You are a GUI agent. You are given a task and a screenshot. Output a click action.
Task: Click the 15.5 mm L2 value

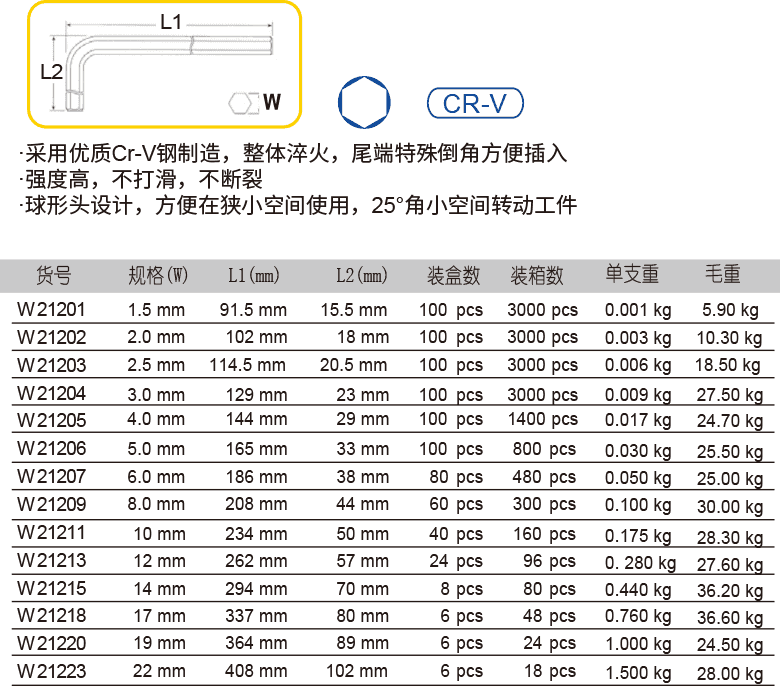[x=354, y=310]
